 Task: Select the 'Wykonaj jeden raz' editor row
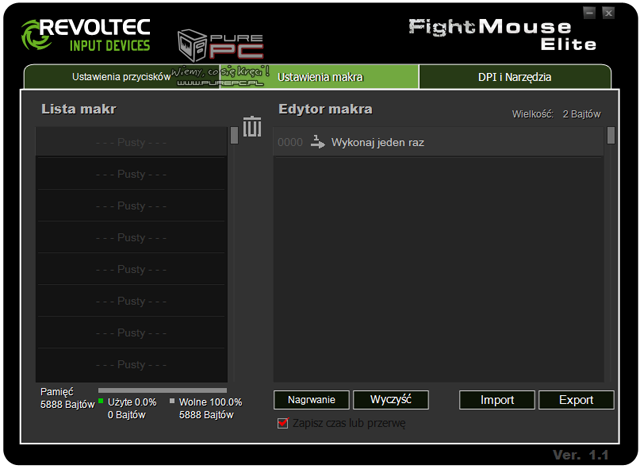point(438,142)
